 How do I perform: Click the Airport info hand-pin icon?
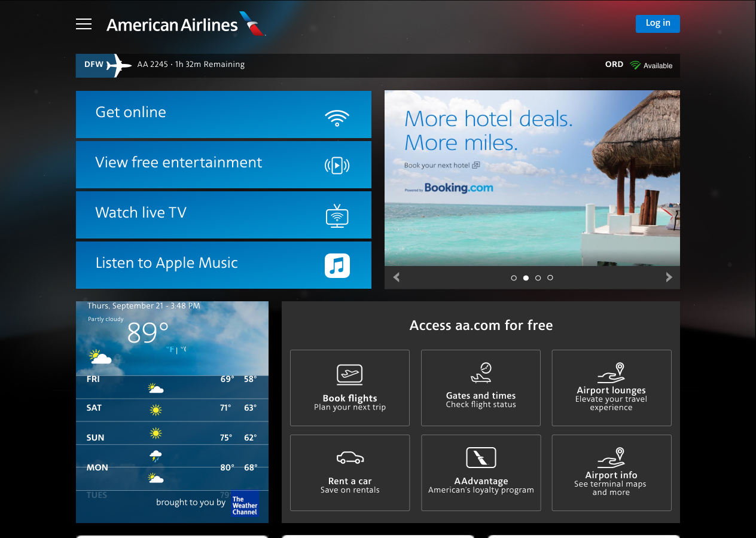(611, 457)
